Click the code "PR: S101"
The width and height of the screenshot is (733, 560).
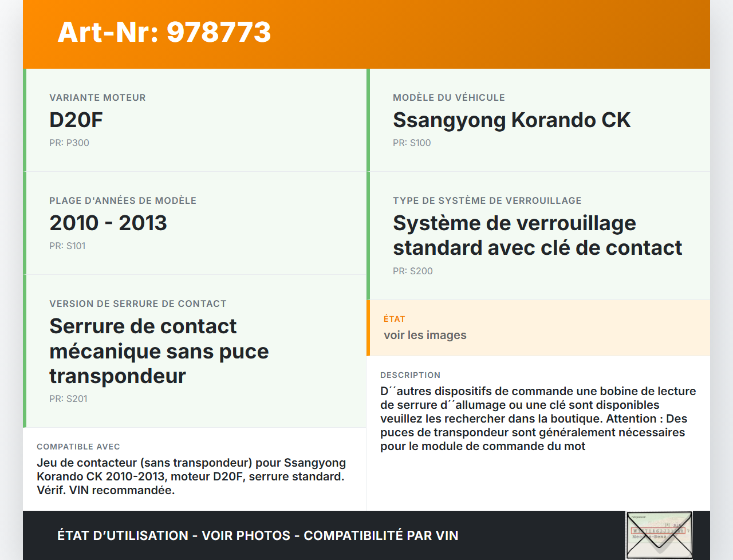coord(68,246)
